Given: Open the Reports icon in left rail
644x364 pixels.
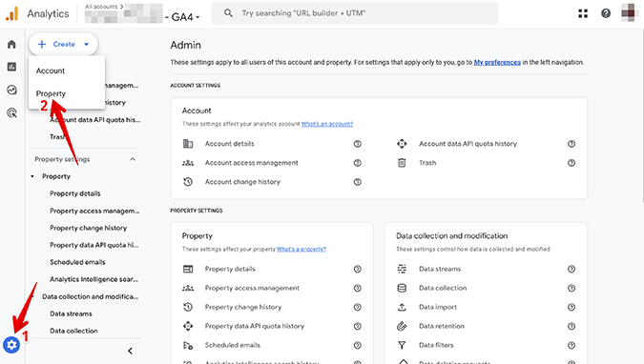Looking at the screenshot, I should pos(11,67).
